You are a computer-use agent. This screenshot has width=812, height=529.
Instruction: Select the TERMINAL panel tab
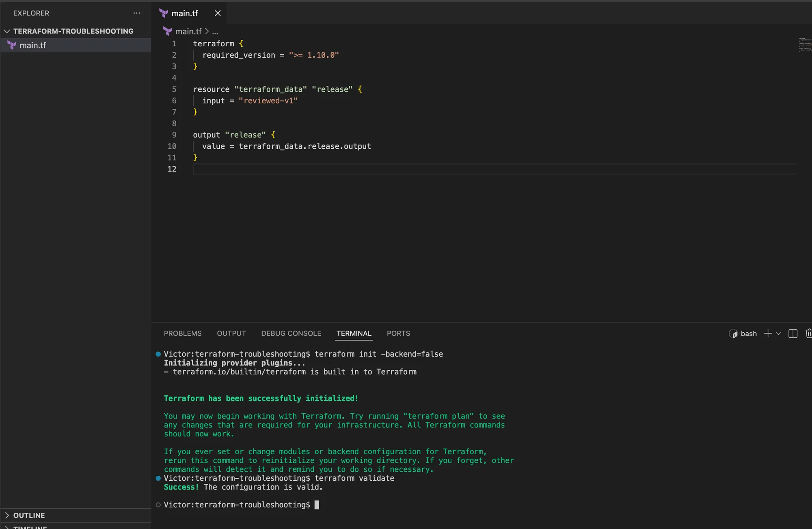[x=354, y=333]
